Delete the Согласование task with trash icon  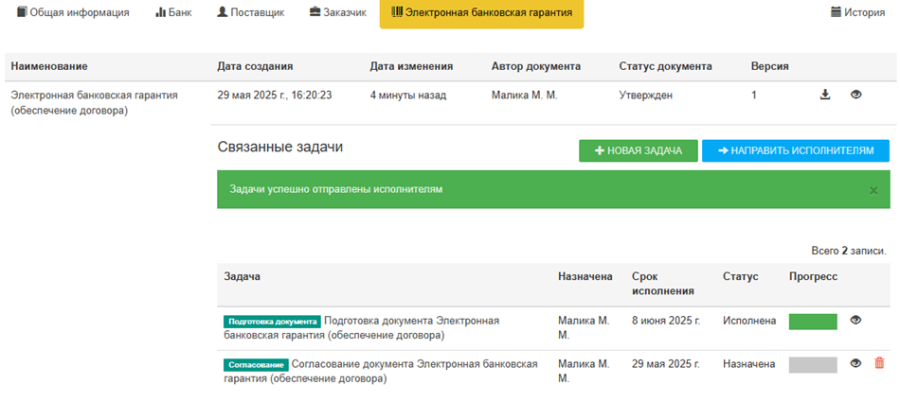(879, 364)
